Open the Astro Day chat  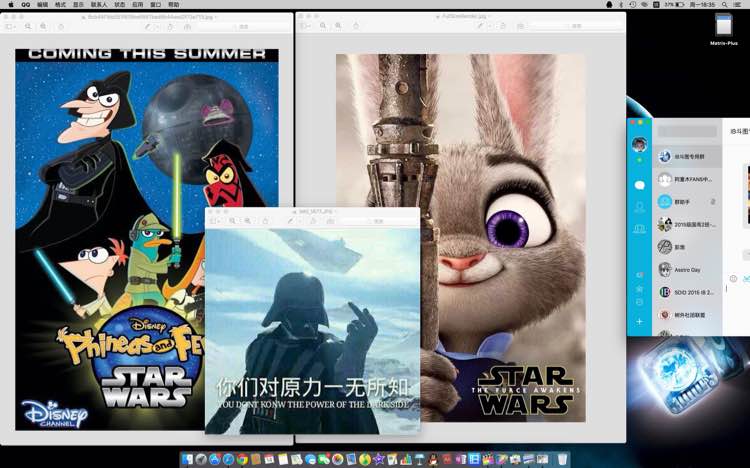(687, 270)
